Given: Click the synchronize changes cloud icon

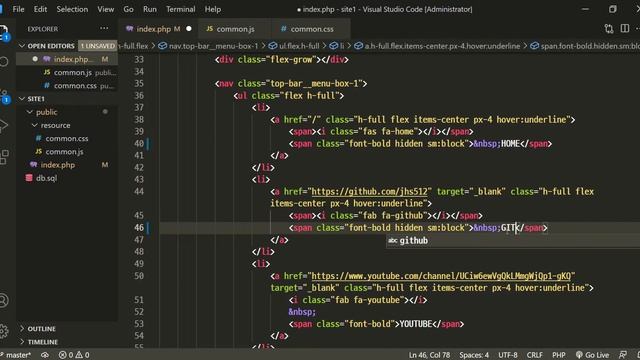Looking at the screenshot, I should click(x=45, y=355).
